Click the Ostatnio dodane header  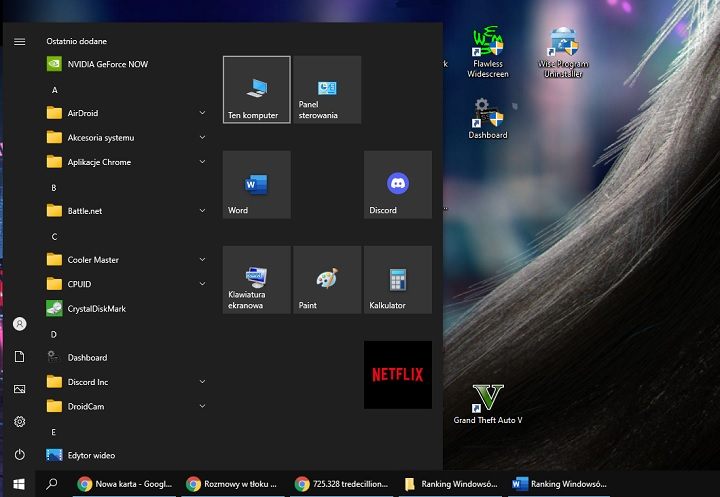pyautogui.click(x=77, y=41)
